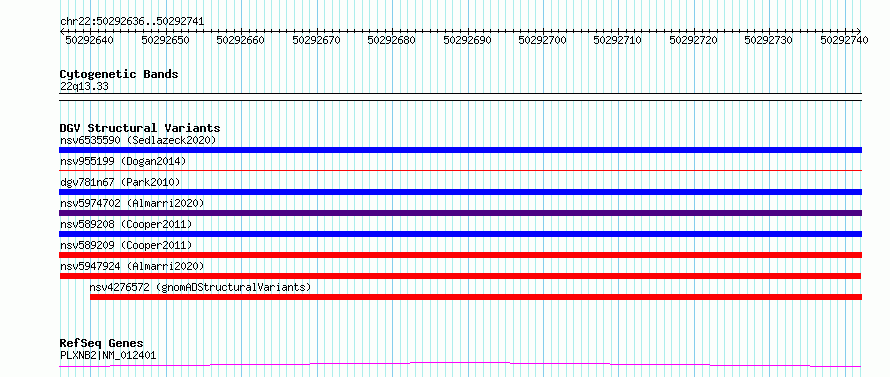Click ruler position 50292740
Image resolution: width=890 pixels, height=377 pixels.
coord(844,40)
